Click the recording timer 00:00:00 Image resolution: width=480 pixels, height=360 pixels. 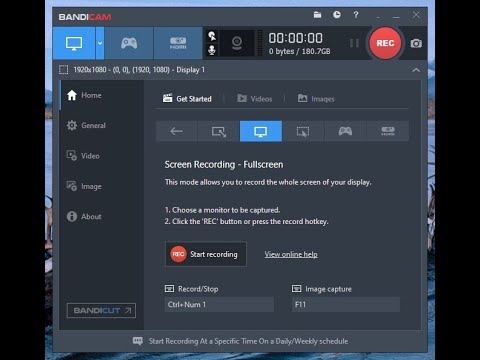pyautogui.click(x=296, y=38)
